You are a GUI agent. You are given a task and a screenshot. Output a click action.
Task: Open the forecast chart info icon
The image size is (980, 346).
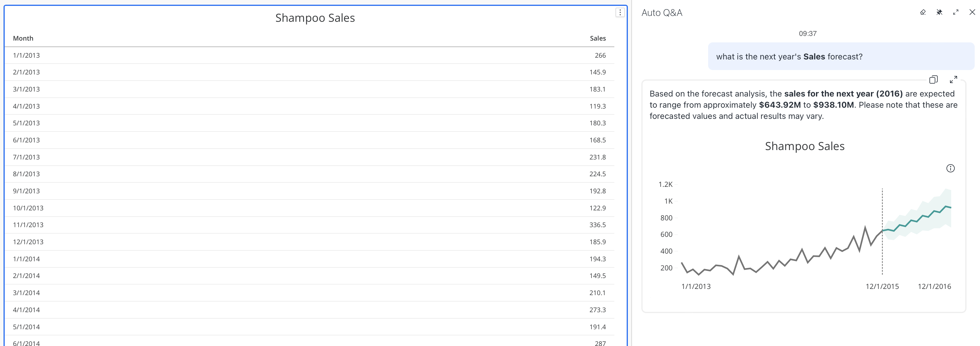pos(950,168)
